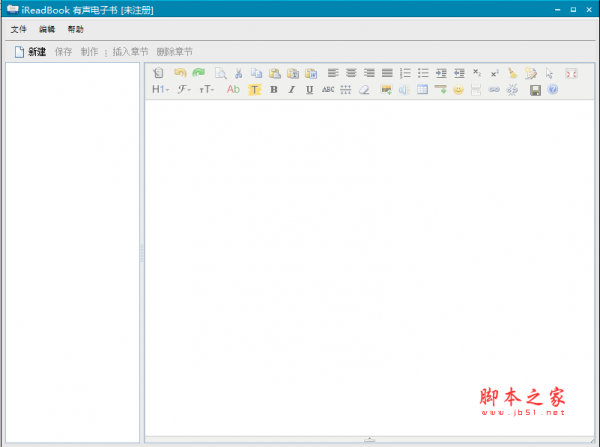Image resolution: width=600 pixels, height=447 pixels.
Task: Click 插入章节 insert chapter button
Action: click(130, 52)
